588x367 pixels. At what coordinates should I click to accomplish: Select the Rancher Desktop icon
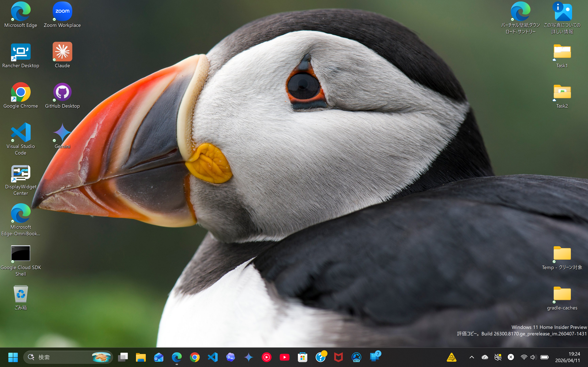(x=21, y=52)
